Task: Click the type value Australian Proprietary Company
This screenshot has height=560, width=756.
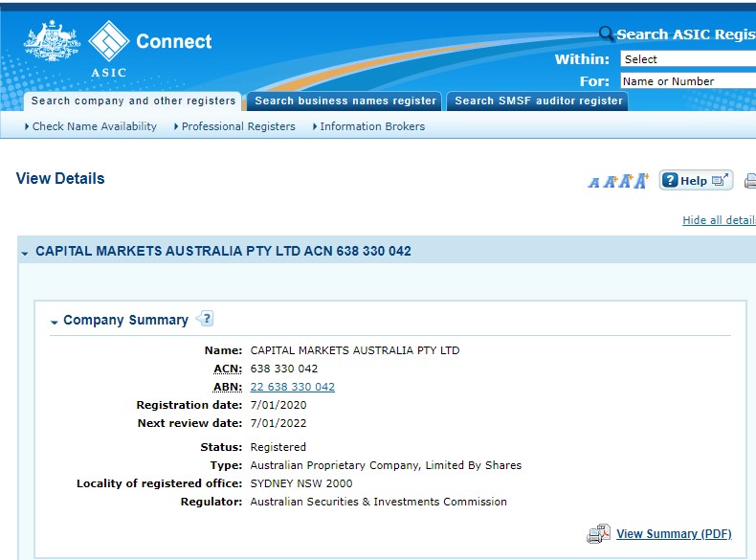Action: (386, 465)
